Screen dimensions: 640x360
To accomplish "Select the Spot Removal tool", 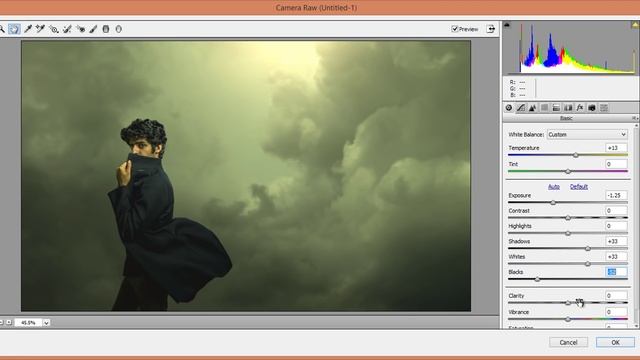I will [x=67, y=29].
